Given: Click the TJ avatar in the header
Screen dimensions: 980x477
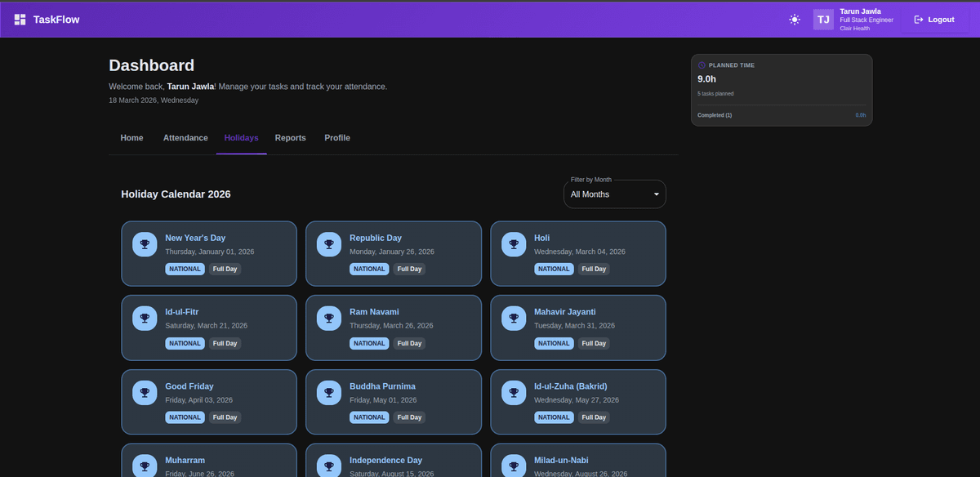Looking at the screenshot, I should [822, 19].
